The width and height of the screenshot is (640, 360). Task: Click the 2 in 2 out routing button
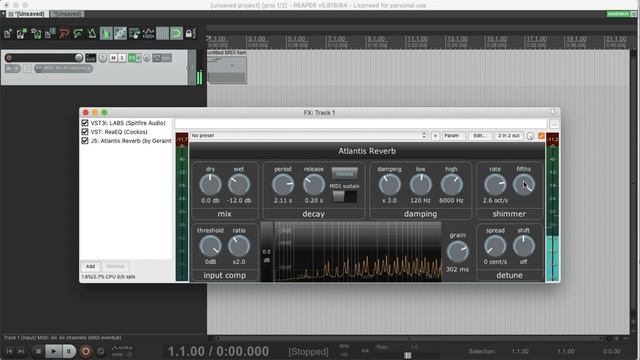[509, 136]
